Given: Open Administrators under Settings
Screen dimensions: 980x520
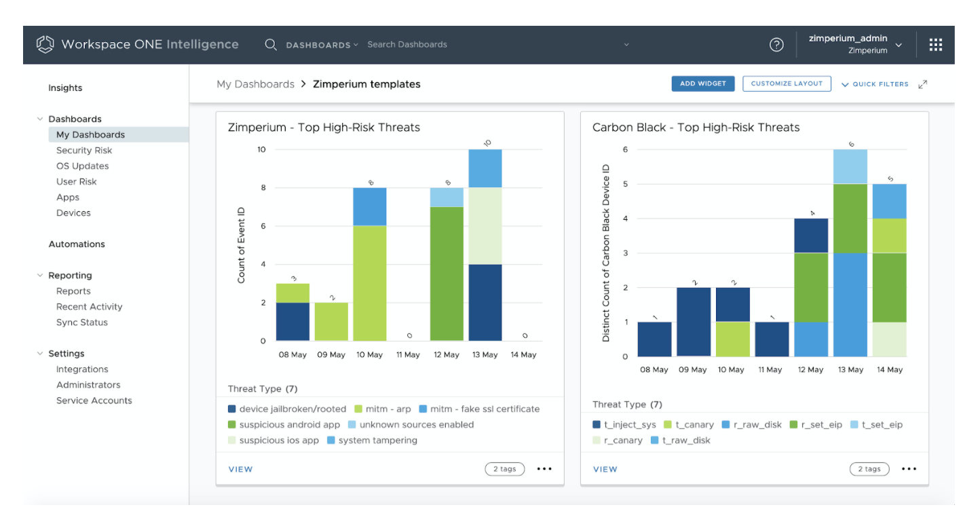Looking at the screenshot, I should click(88, 385).
